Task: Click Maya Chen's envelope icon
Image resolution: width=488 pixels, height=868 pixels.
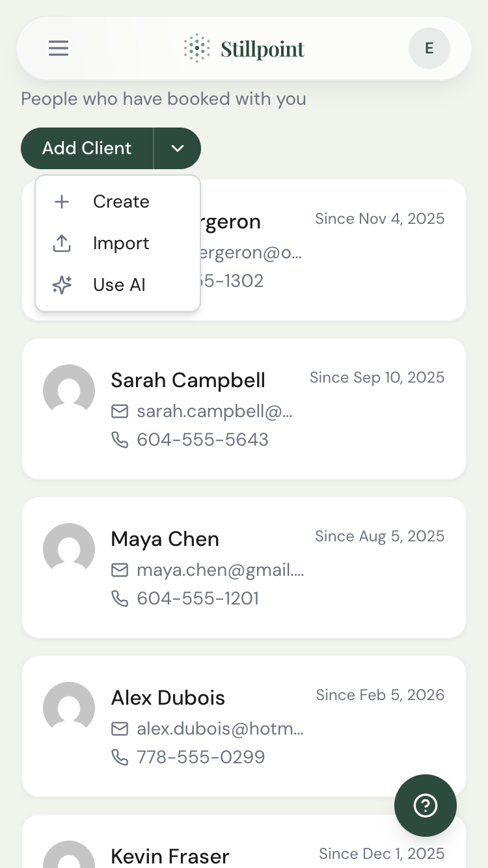Action: 120,570
